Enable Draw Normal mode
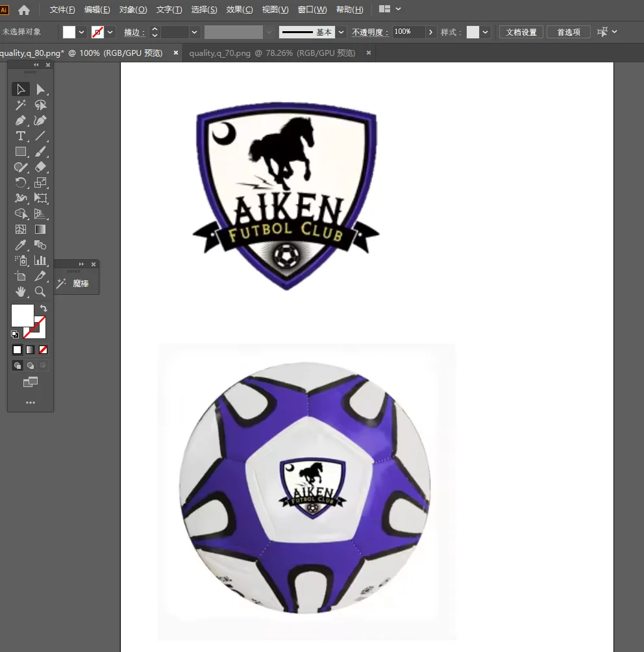The image size is (644, 652). tap(17, 366)
